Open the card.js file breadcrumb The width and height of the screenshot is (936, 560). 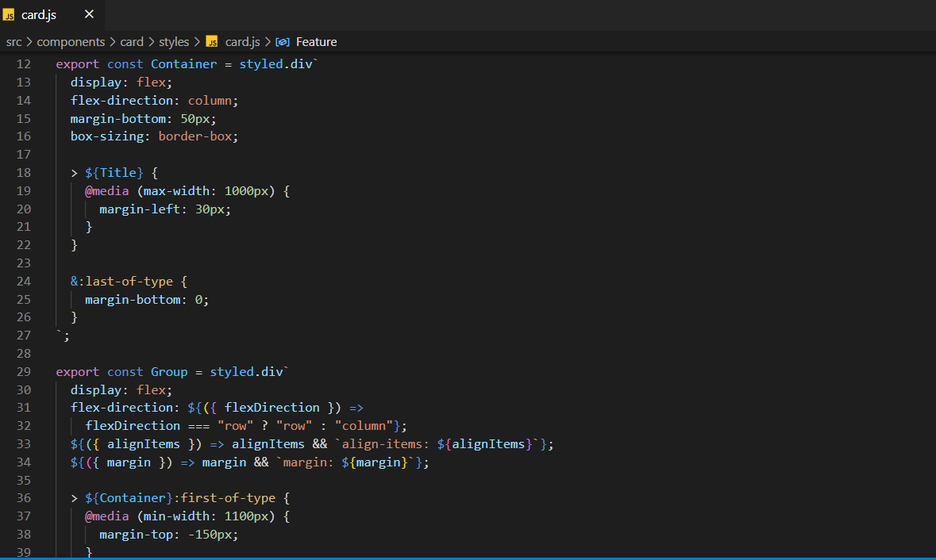point(242,42)
